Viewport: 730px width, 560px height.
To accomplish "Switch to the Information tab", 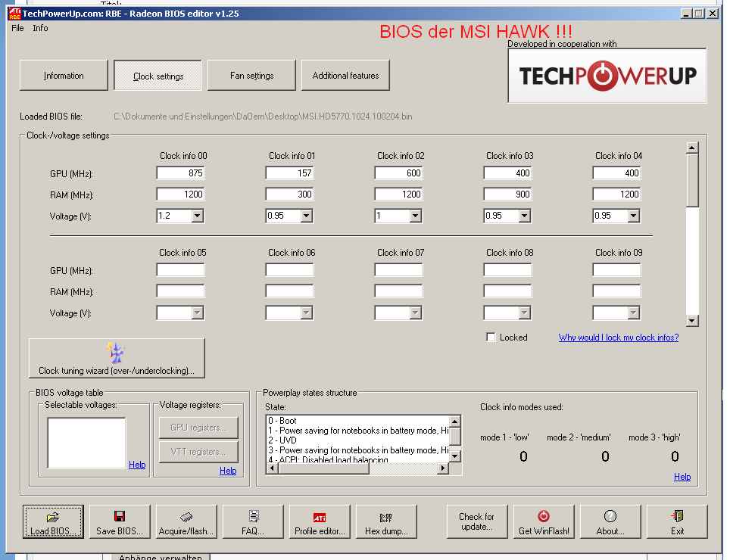I will point(64,76).
